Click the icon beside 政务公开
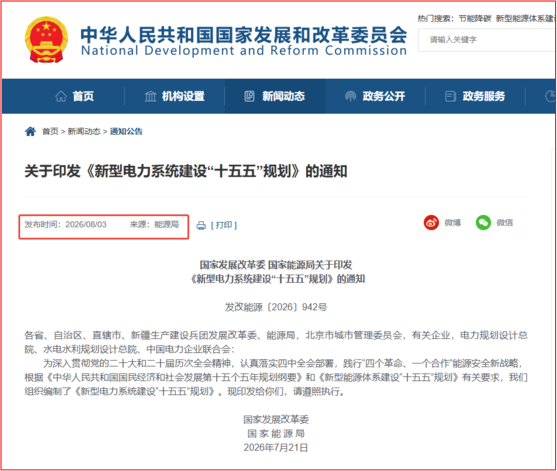Image resolution: width=557 pixels, height=471 pixels. pyautogui.click(x=350, y=96)
